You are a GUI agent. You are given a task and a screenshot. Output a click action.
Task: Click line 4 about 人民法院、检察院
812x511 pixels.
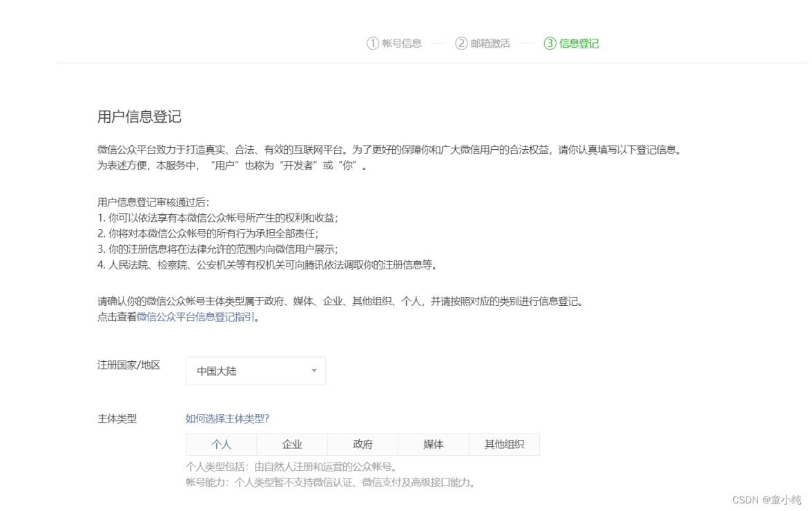tap(268, 265)
